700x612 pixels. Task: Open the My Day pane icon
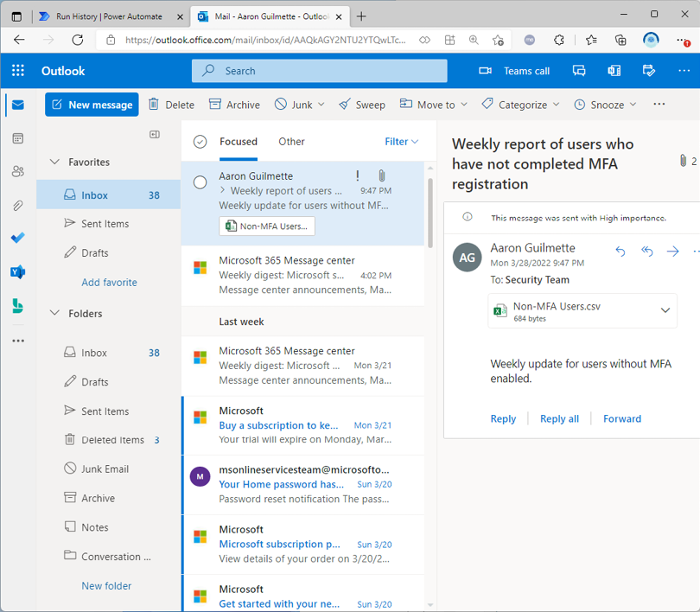coord(648,71)
